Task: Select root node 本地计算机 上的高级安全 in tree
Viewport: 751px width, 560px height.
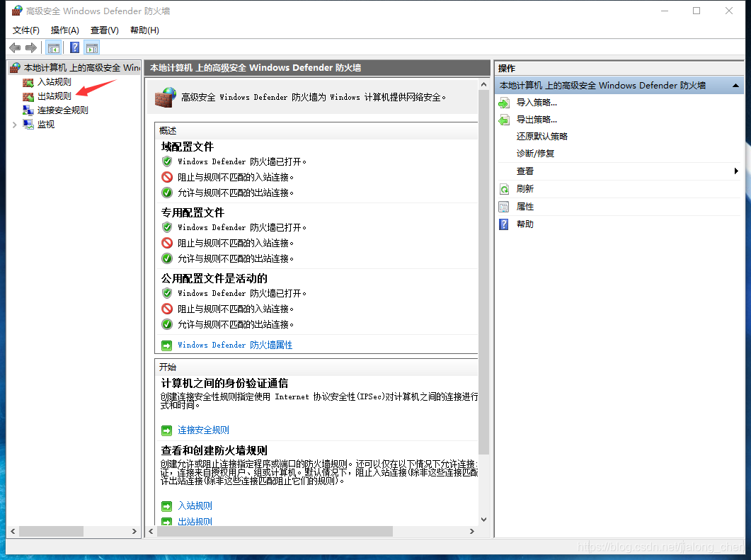Action: [81, 67]
